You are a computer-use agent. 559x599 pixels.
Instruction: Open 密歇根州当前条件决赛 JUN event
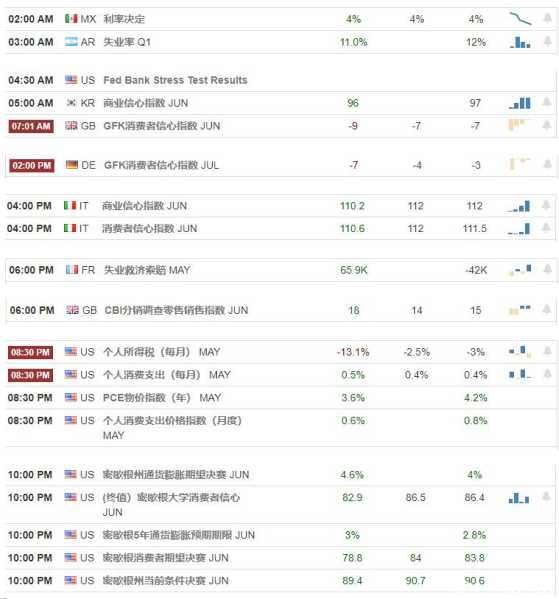tap(165, 581)
